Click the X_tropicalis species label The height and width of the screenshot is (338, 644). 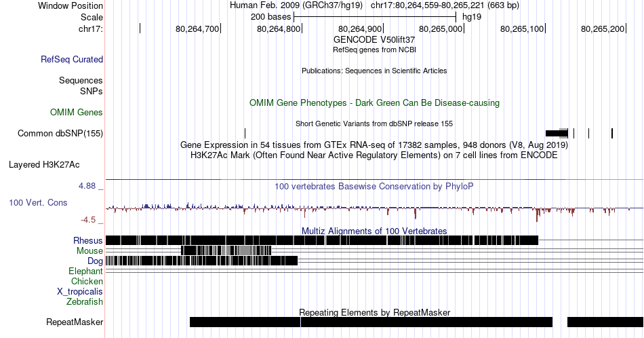(80, 291)
